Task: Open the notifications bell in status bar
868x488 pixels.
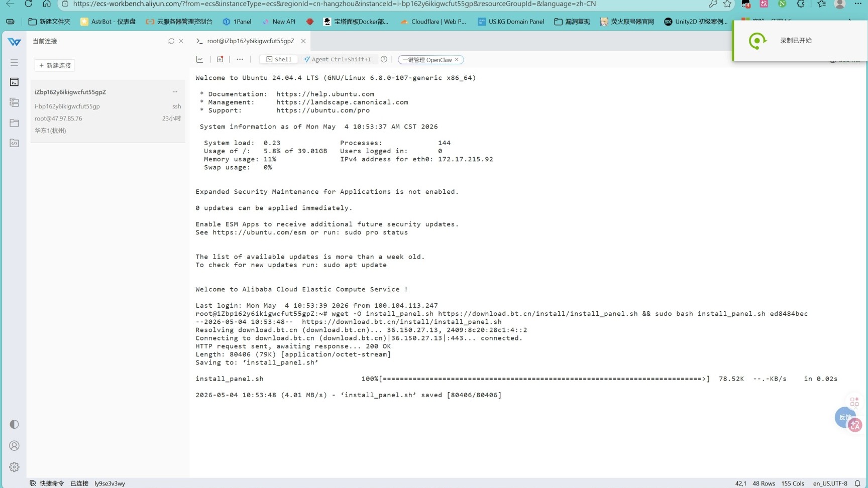Action: pyautogui.click(x=857, y=483)
